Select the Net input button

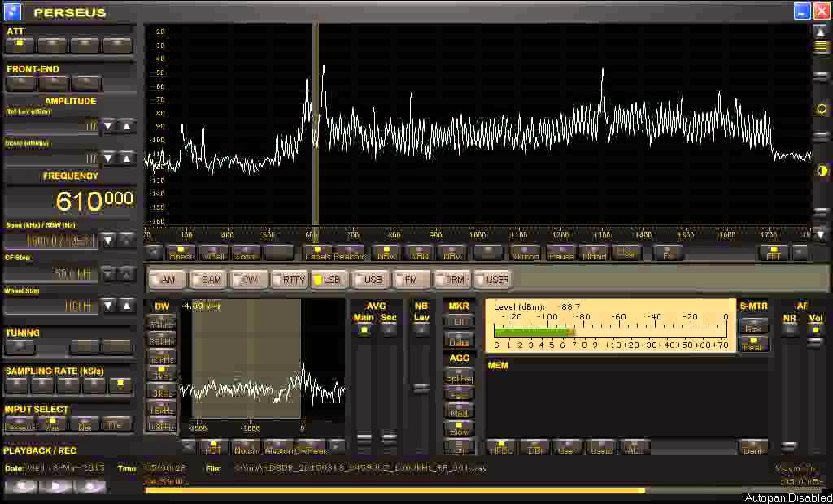pyautogui.click(x=85, y=424)
